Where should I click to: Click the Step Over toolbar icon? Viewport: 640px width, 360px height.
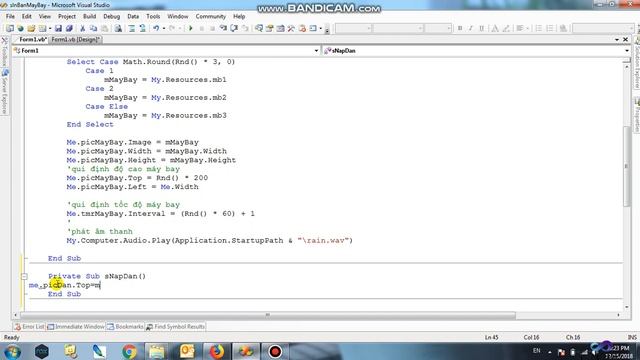tap(234, 28)
